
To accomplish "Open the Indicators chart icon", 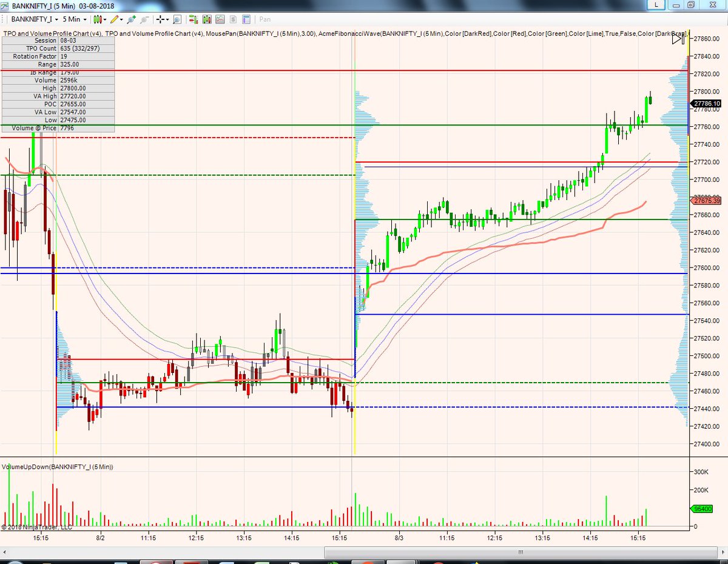I will coord(220,19).
